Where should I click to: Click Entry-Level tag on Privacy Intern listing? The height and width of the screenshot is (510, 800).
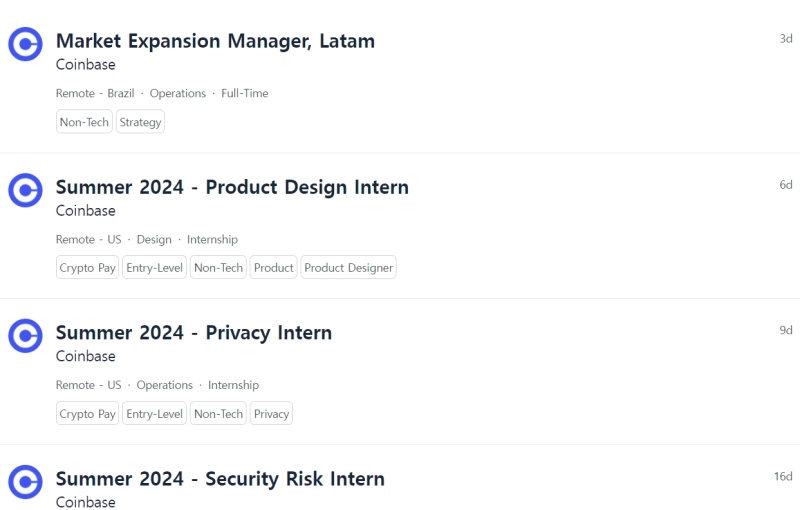pos(155,414)
